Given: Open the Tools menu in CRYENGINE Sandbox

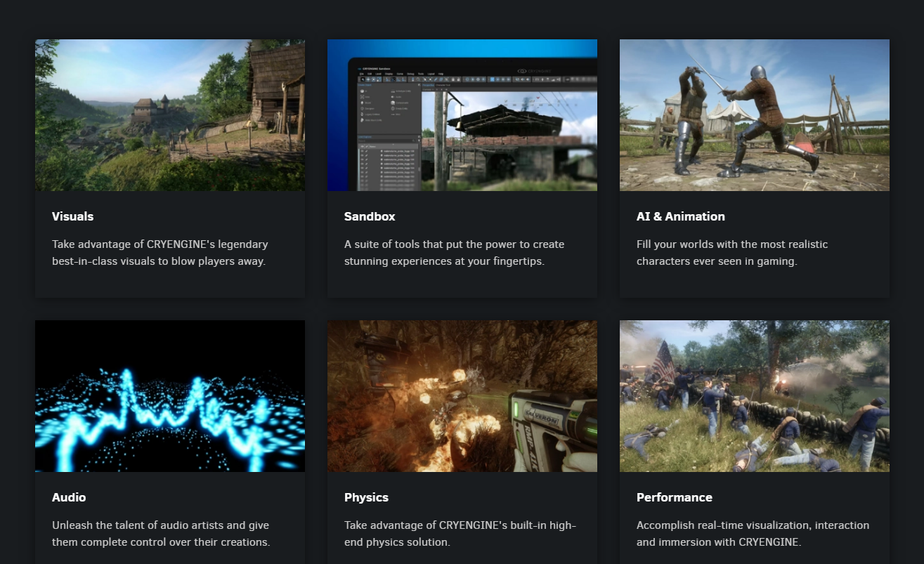Looking at the screenshot, I should click(x=420, y=74).
